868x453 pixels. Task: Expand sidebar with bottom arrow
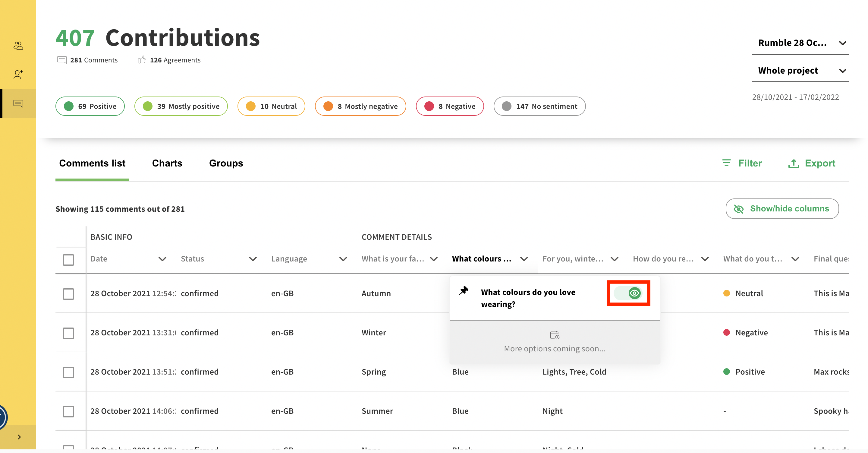pos(19,437)
